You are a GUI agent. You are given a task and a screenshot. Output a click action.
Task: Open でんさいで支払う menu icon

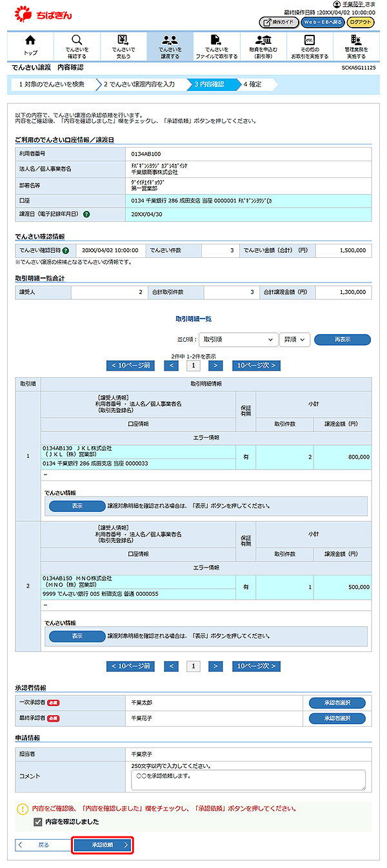click(x=123, y=41)
